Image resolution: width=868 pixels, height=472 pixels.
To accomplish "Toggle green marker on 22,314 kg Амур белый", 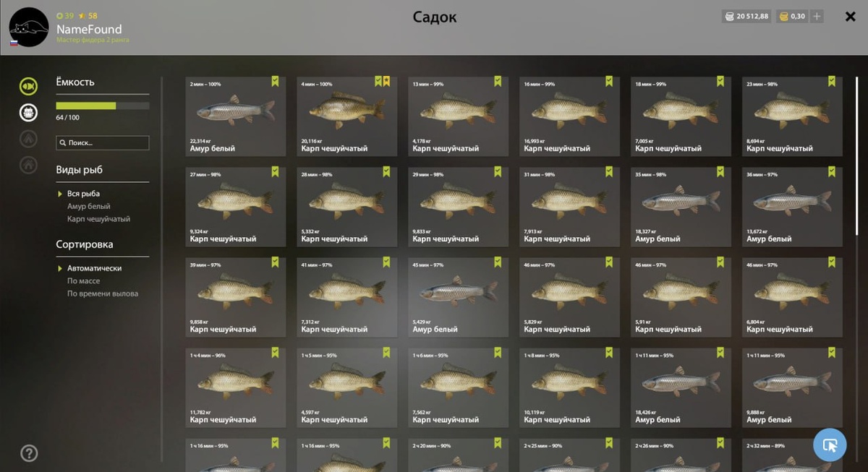I will pyautogui.click(x=275, y=82).
